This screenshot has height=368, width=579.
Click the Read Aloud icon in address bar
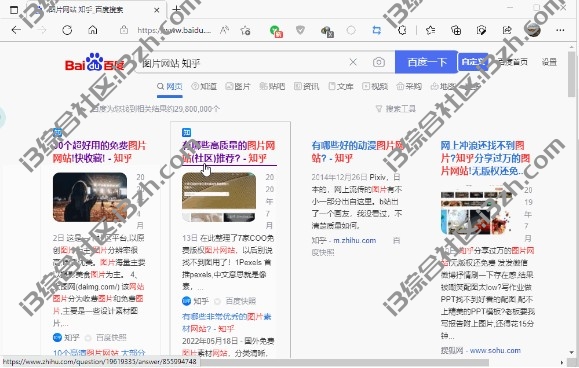click(x=224, y=30)
